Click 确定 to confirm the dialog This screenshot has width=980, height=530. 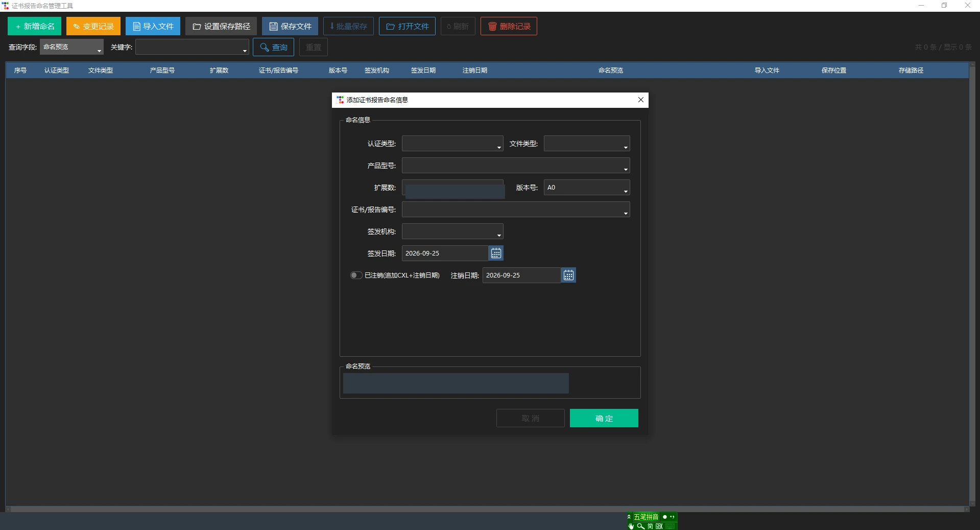coord(604,418)
